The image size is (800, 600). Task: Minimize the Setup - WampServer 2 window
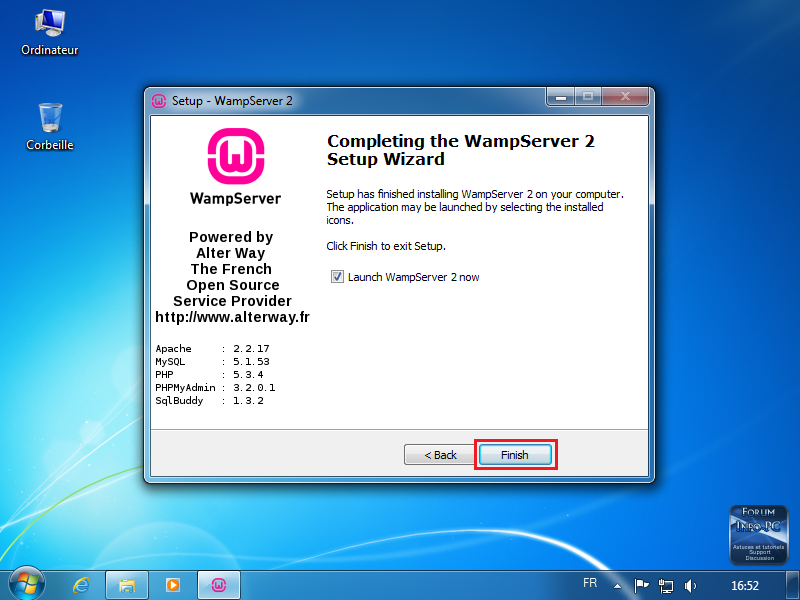561,96
